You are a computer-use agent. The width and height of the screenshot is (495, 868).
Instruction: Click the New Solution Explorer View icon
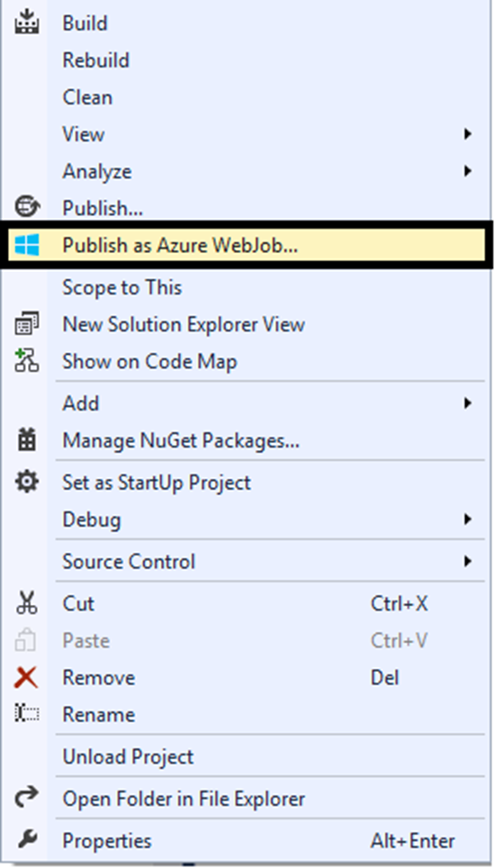[x=26, y=324]
